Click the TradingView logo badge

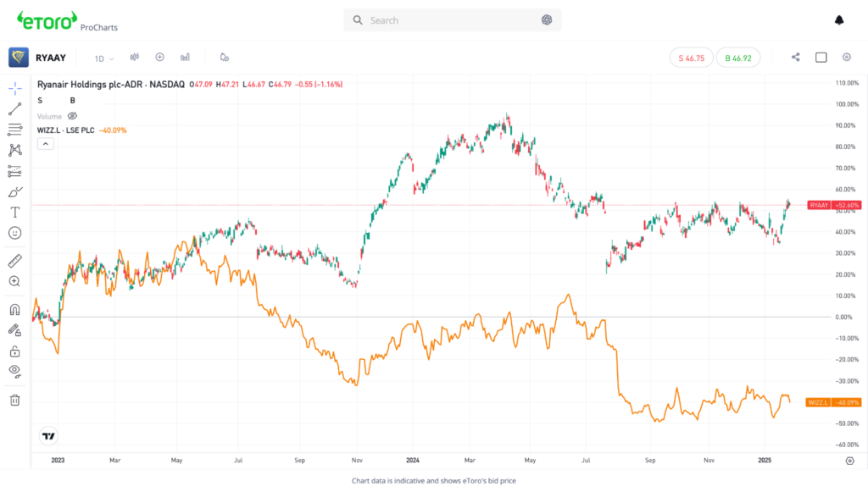(x=48, y=436)
